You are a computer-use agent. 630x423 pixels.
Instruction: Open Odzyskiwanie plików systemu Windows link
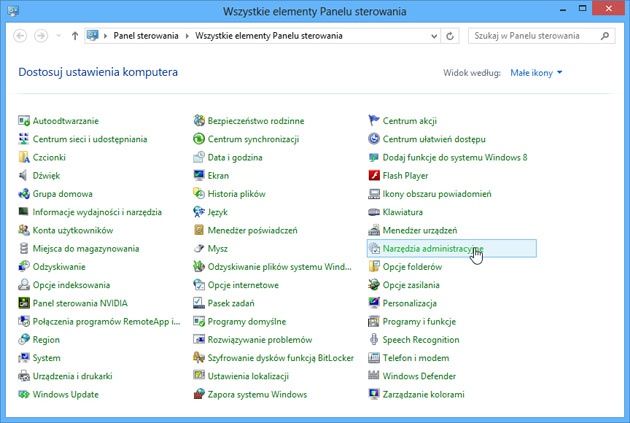coord(280,267)
